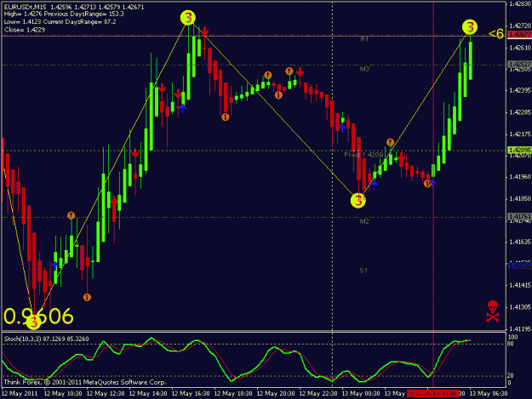
Task: Select the yellow 3 marker beside the <6 label
Action: (x=470, y=27)
